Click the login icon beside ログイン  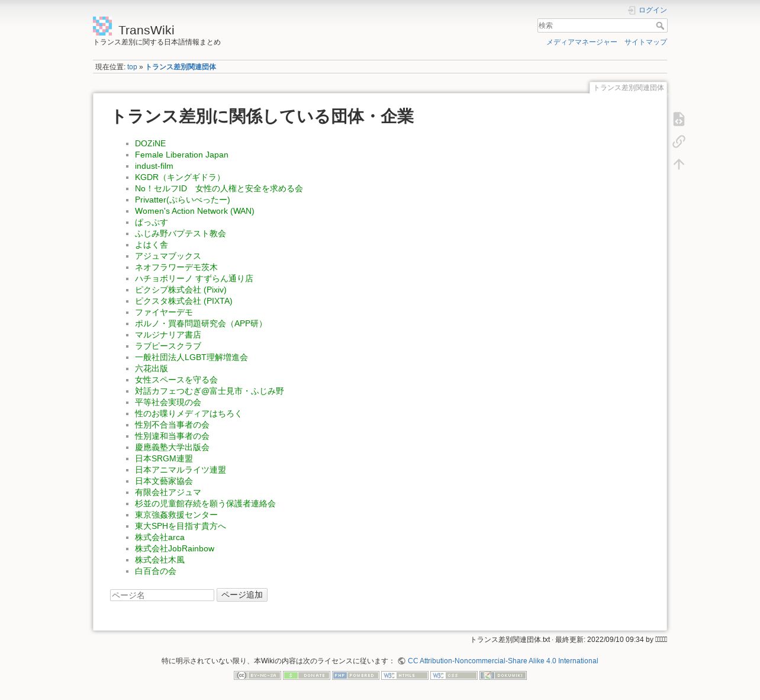pos(632,10)
